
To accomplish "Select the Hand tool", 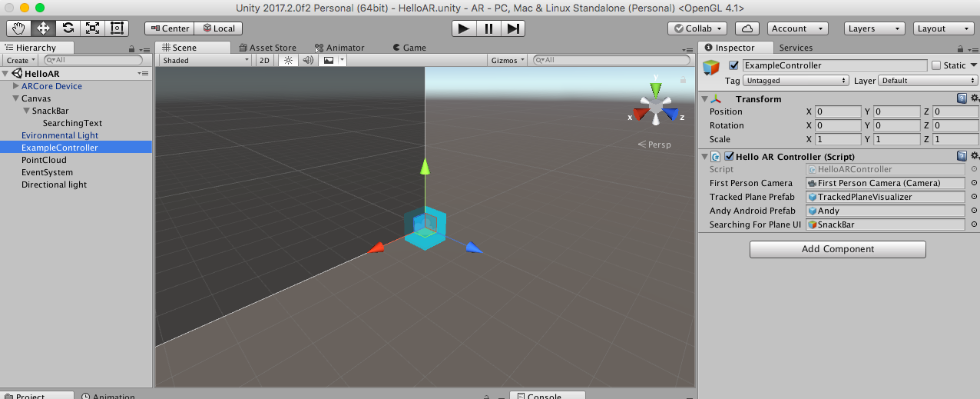I will point(18,28).
